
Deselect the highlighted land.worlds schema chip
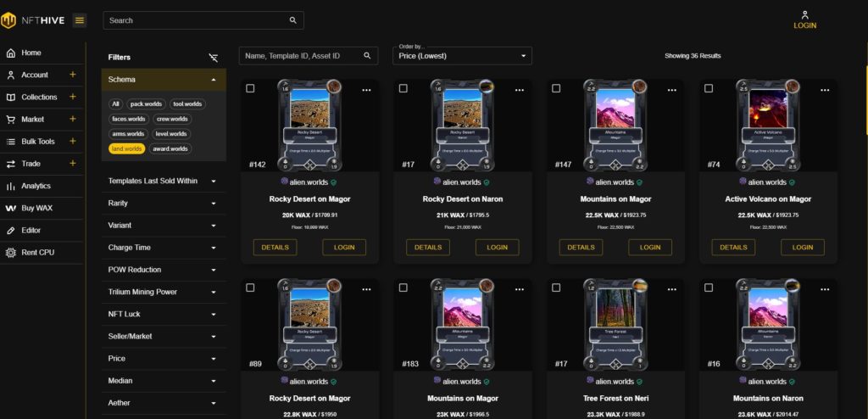pyautogui.click(x=127, y=149)
